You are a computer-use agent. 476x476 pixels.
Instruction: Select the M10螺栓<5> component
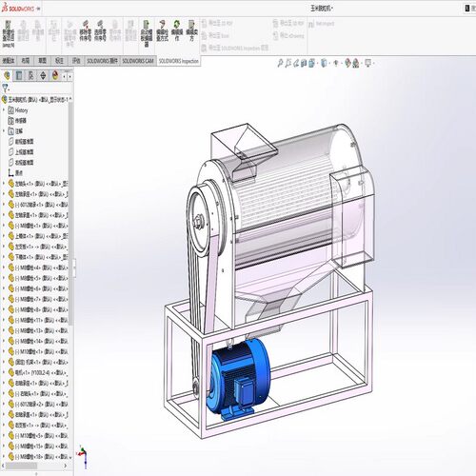tap(38, 435)
